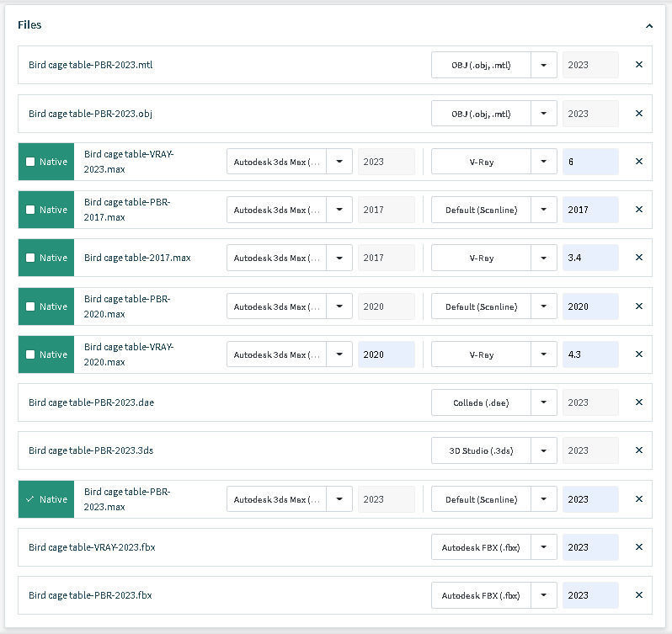Open Collada (.dae) format dropdown
The image size is (672, 634).
pos(544,402)
